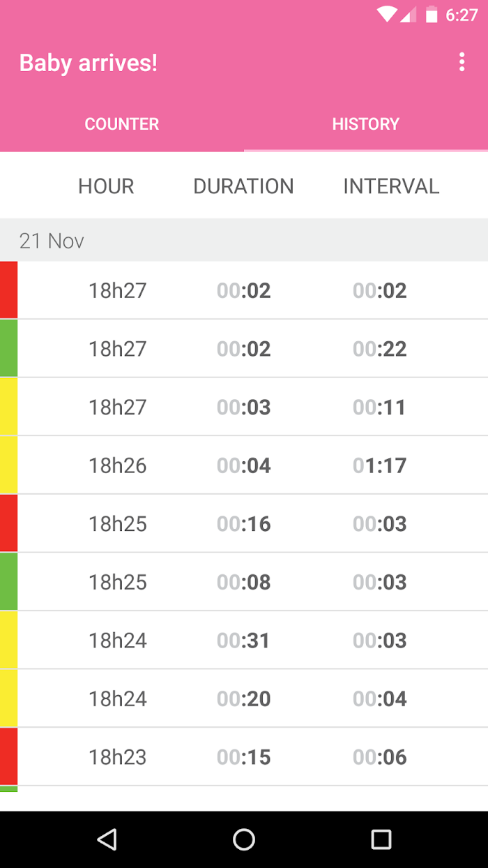This screenshot has height=868, width=488.
Task: Open the recent apps square button
Action: [381, 839]
